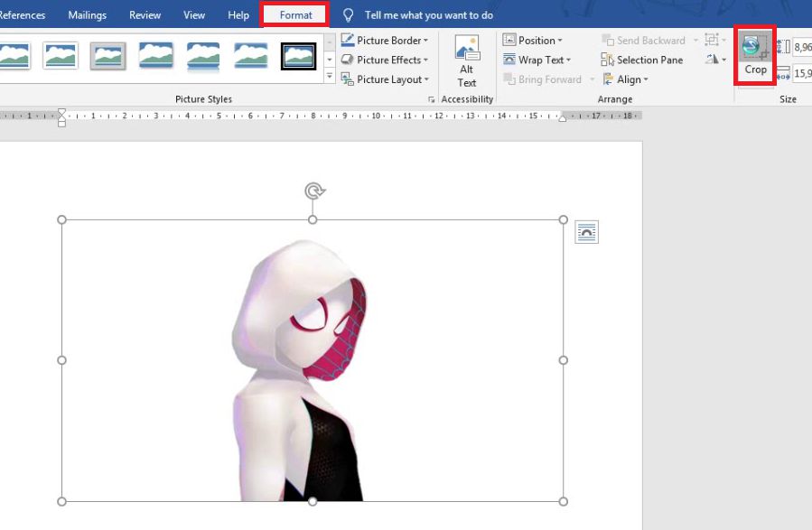Open the Mailings ribbon tab
Viewport: 812px width, 530px height.
pyautogui.click(x=87, y=15)
